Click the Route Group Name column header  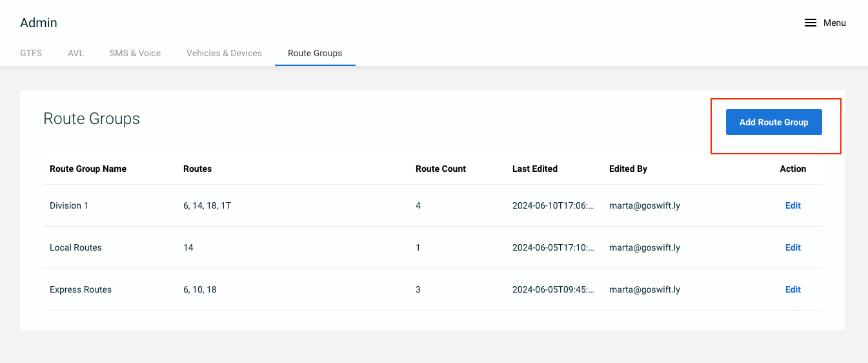[88, 169]
